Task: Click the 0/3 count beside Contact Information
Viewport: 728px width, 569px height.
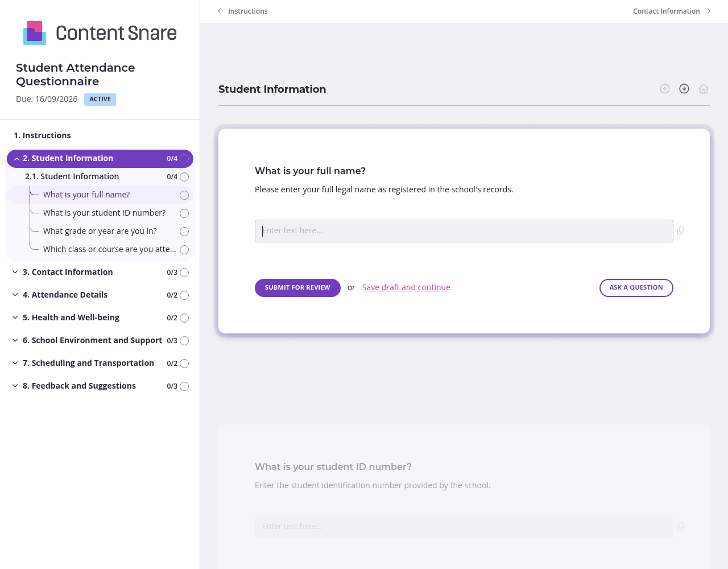Action: 172,273
